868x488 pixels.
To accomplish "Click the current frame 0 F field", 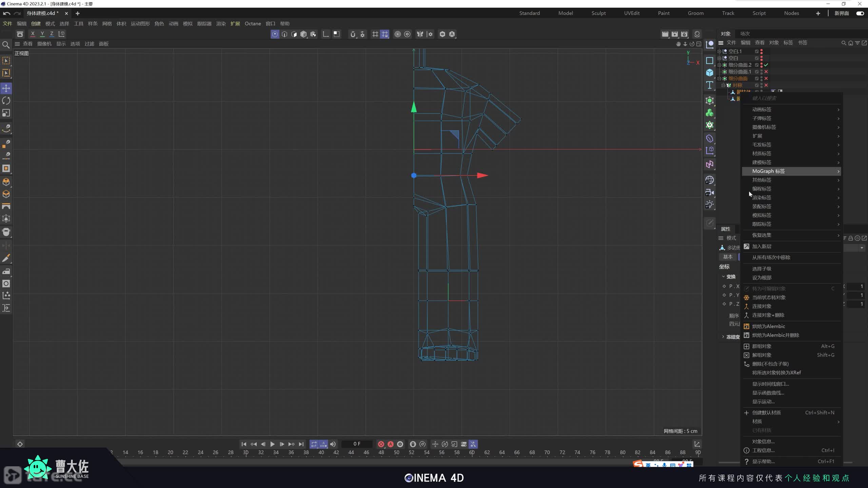I will pyautogui.click(x=357, y=444).
